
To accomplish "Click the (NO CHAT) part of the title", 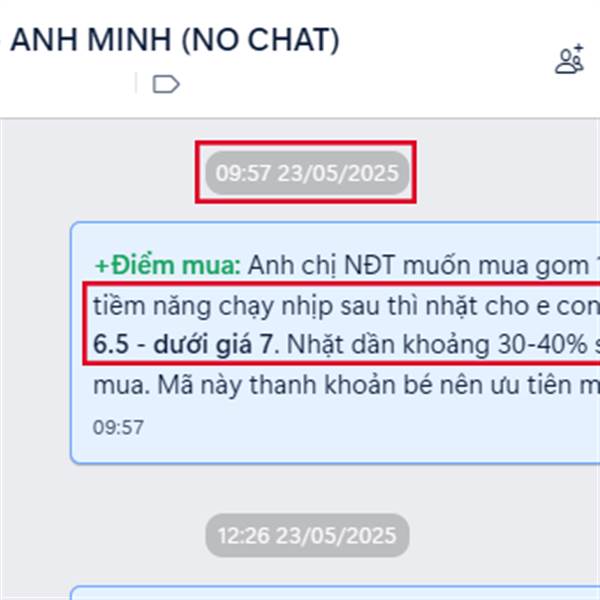I will tap(261, 40).
